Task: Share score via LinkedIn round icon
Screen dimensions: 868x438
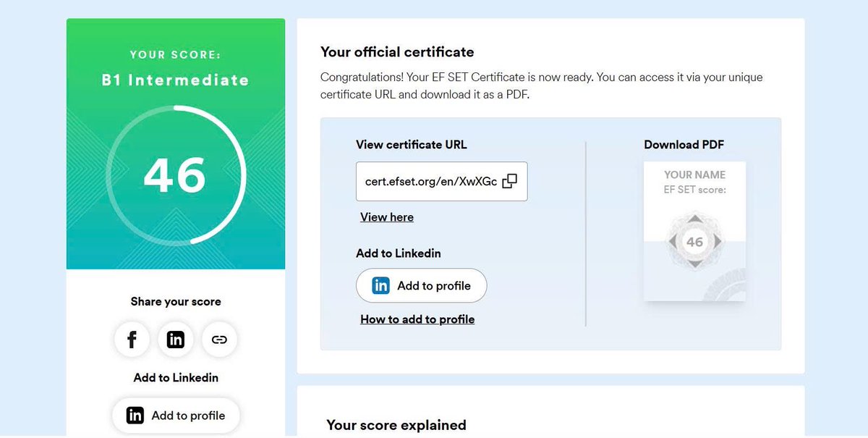Action: point(176,340)
